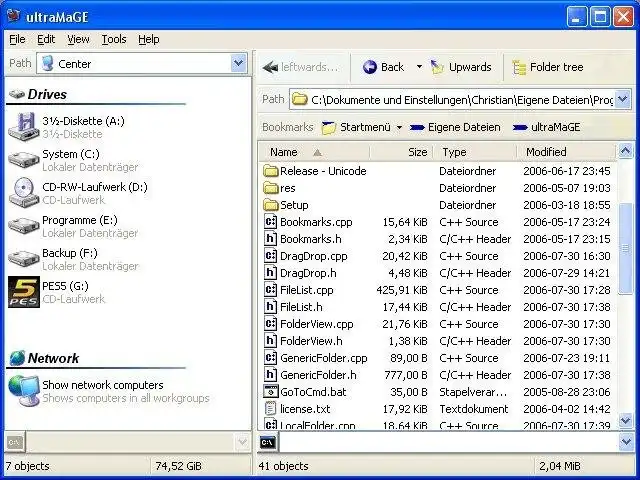Viewport: 640px width, 480px height.
Task: Open the CD-RW-Laufwerk (D:) drive icon
Action: [x=24, y=193]
